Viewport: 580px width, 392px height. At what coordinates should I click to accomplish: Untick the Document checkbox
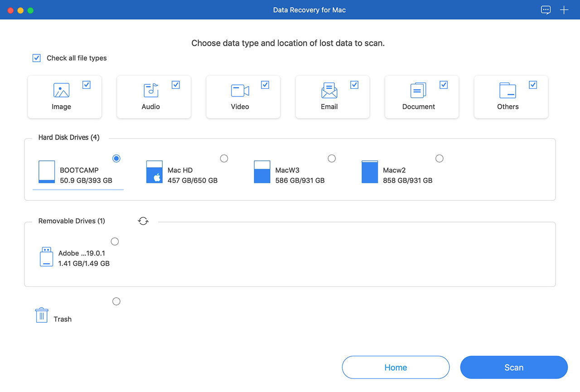[444, 85]
